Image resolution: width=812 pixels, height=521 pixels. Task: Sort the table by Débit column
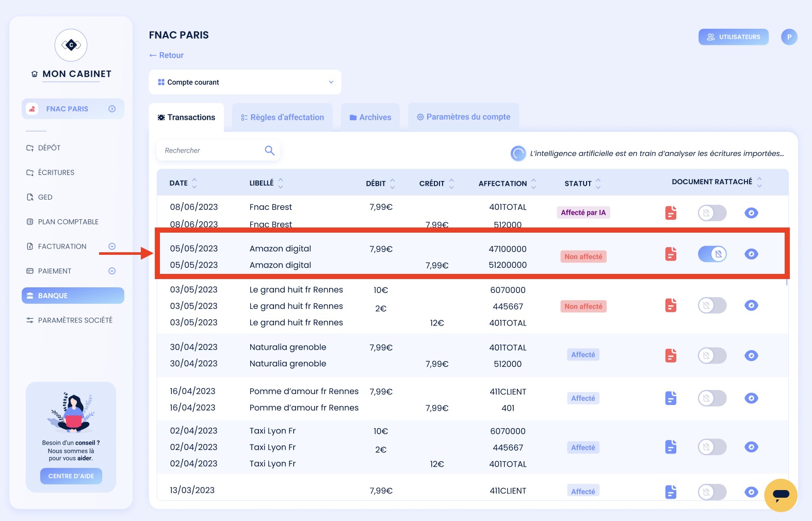tap(393, 183)
